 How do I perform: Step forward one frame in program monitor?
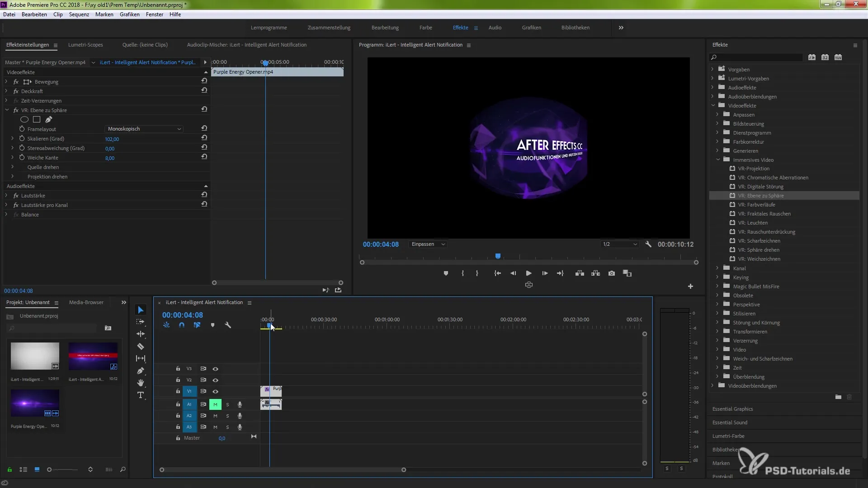(545, 273)
